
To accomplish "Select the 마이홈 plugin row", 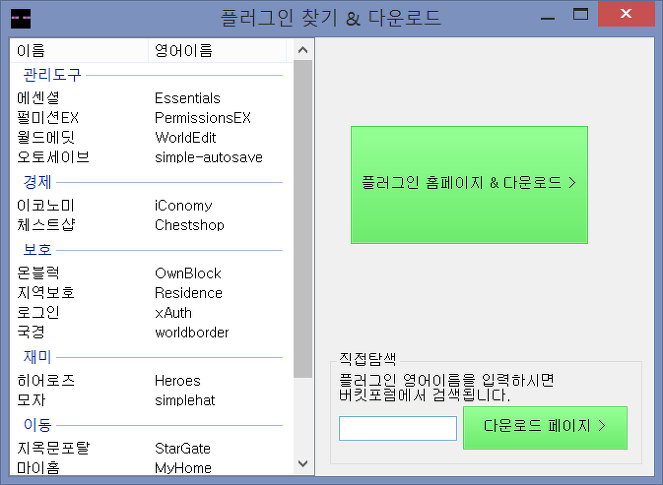I will tap(151, 468).
